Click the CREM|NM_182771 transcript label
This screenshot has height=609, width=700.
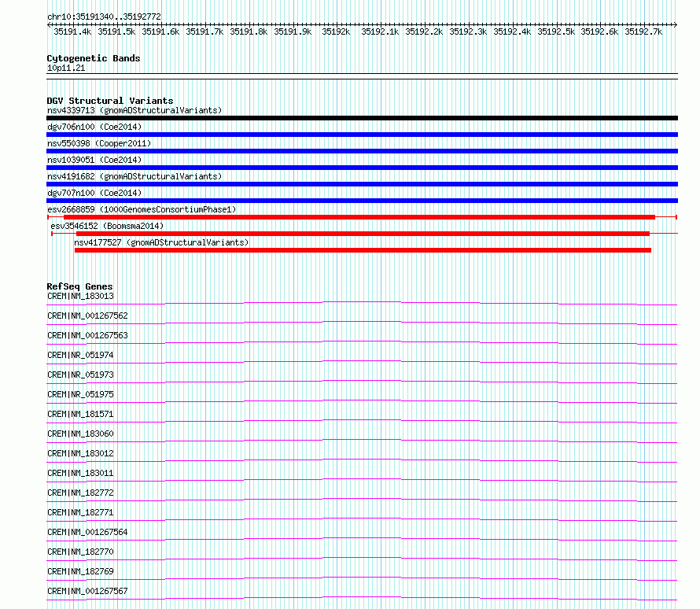(x=80, y=512)
